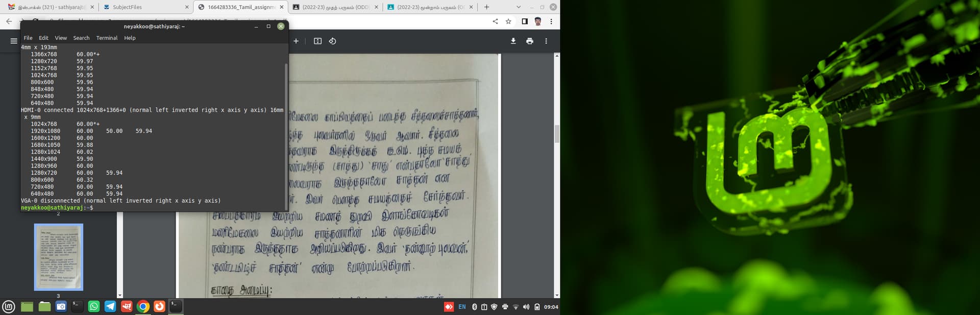The image size is (980, 315).
Task: Click the 1920x1080 resolution line in terminal
Action: (91, 131)
